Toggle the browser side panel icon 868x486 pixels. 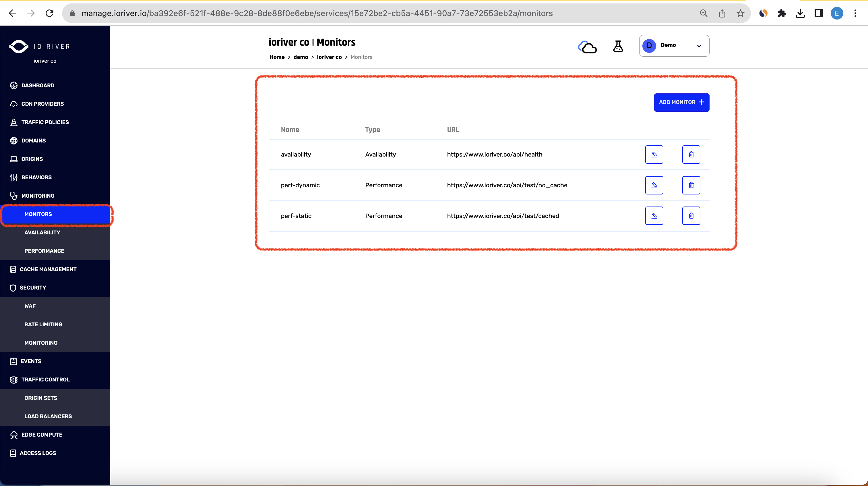(818, 13)
